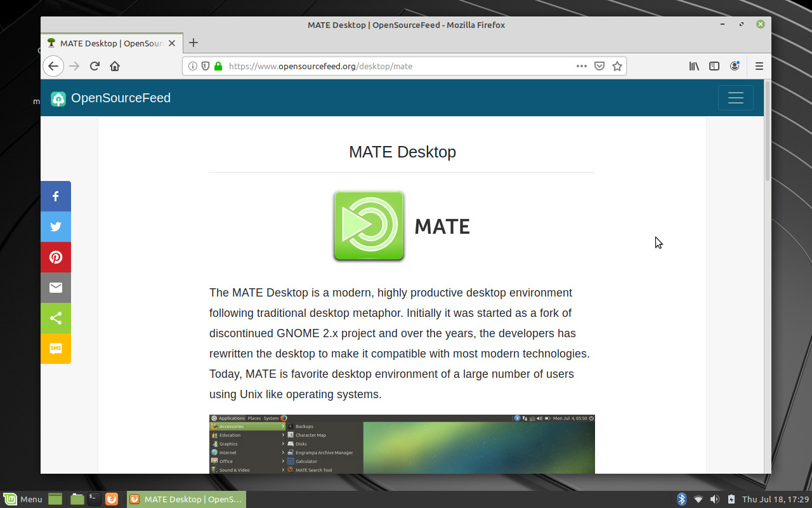Click the OpenSourceFeed logo in the navbar
The width and height of the screenshot is (812, 508).
pyautogui.click(x=110, y=98)
